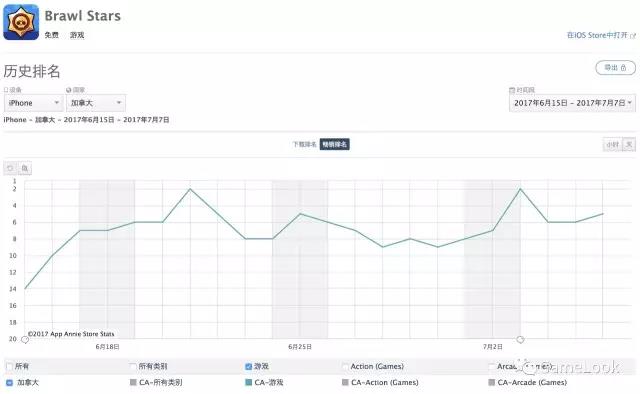Toggle the 加拿大 country checkbox
Screen dimensions: 640x394
pyautogui.click(x=10, y=383)
